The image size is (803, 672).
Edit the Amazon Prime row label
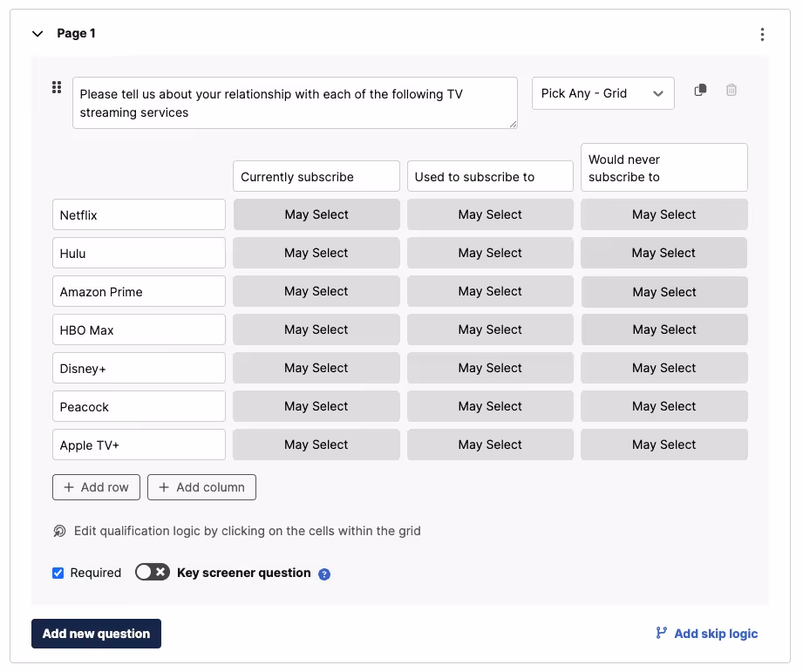click(139, 291)
